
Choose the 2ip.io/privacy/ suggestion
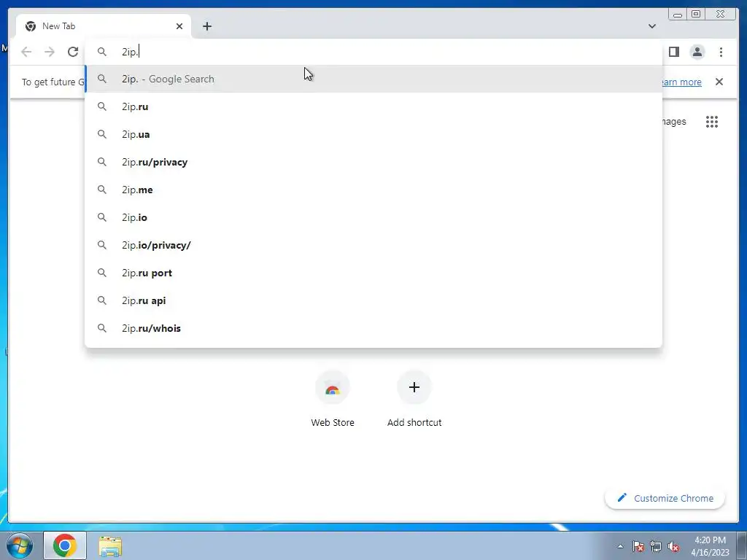point(373,245)
